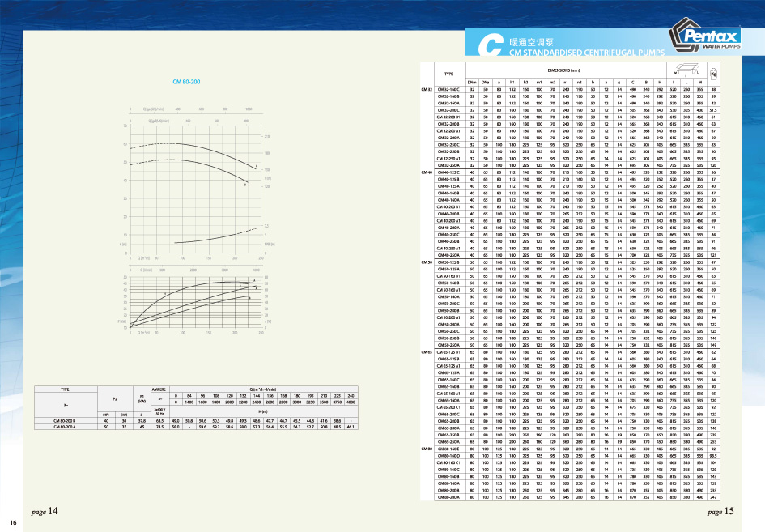Screen dimensions: 765x532
Task: Click the CM 80-200 chart title
Action: coord(187,82)
